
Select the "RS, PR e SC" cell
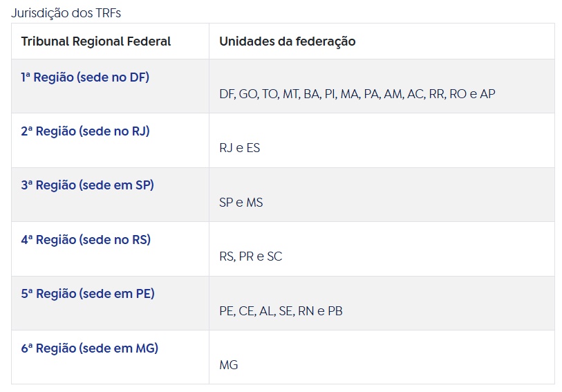[x=250, y=256]
